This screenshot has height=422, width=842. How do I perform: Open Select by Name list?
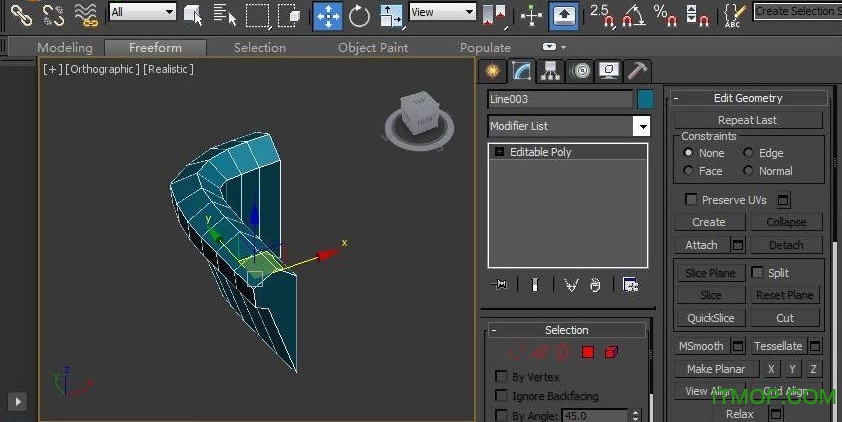coord(224,15)
